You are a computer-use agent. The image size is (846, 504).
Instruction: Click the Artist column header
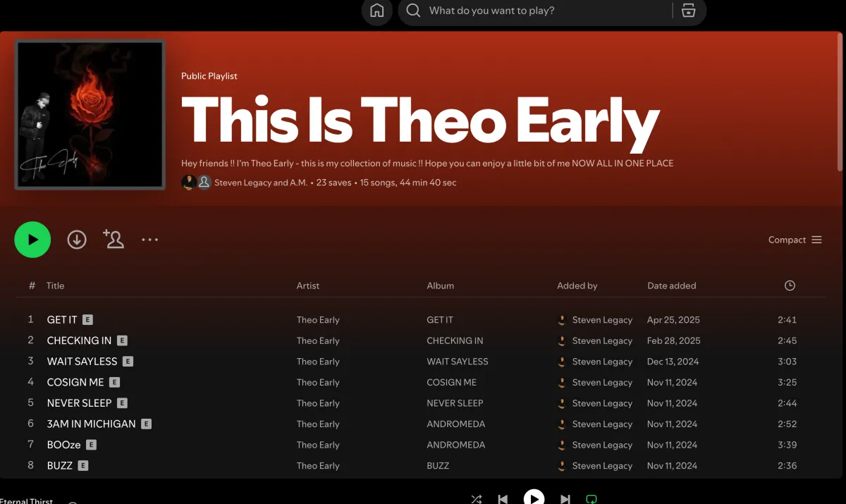coord(308,285)
